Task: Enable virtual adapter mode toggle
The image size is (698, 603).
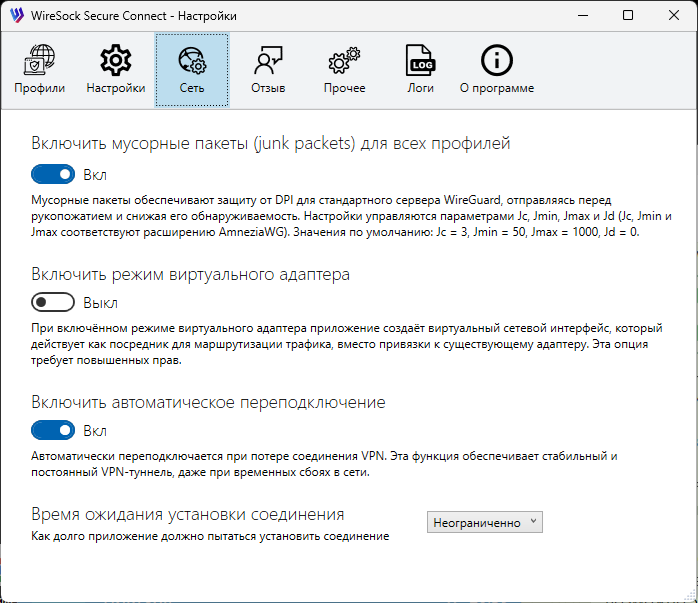Action: point(53,303)
